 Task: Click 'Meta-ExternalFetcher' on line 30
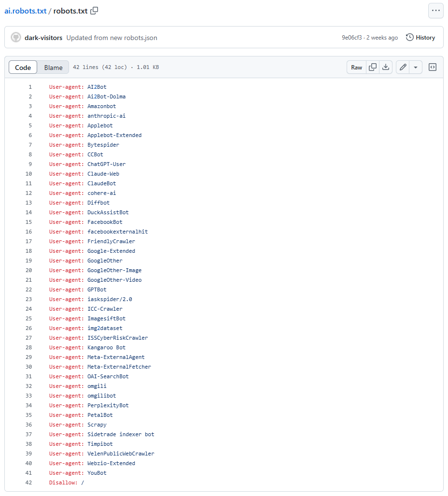119,367
